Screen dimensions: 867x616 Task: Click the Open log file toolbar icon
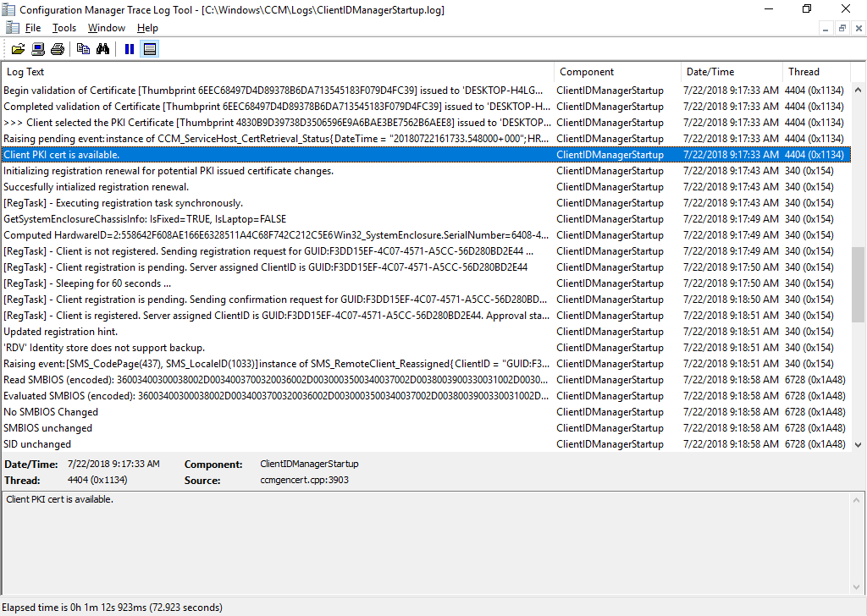19,49
